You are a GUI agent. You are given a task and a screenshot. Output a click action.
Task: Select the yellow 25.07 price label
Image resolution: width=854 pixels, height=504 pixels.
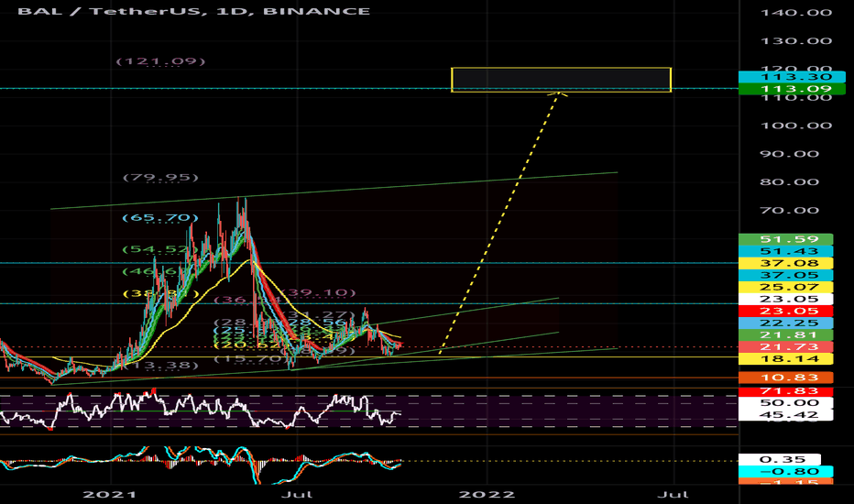[x=786, y=287]
